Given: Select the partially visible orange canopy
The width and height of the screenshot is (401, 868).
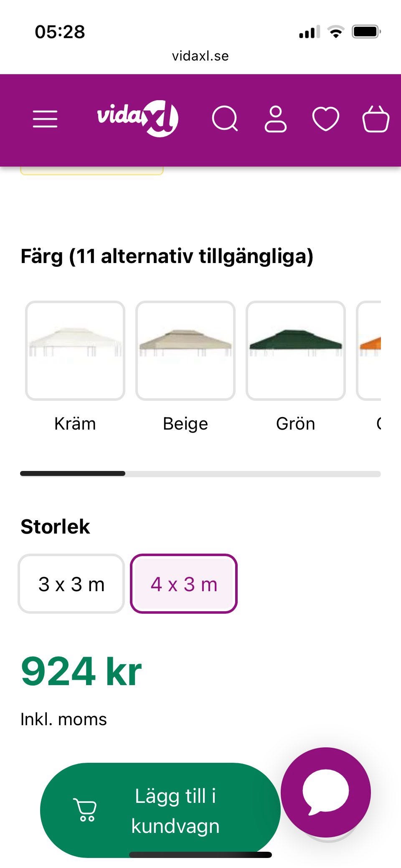Looking at the screenshot, I should (x=370, y=351).
